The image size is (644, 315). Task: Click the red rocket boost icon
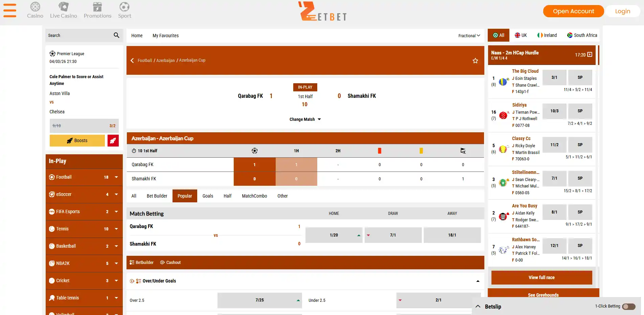point(113,140)
